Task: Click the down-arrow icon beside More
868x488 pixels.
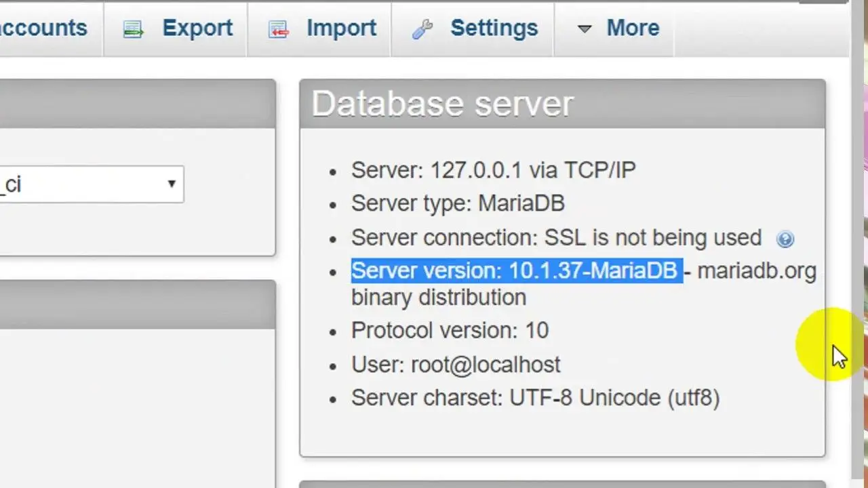Action: click(584, 29)
